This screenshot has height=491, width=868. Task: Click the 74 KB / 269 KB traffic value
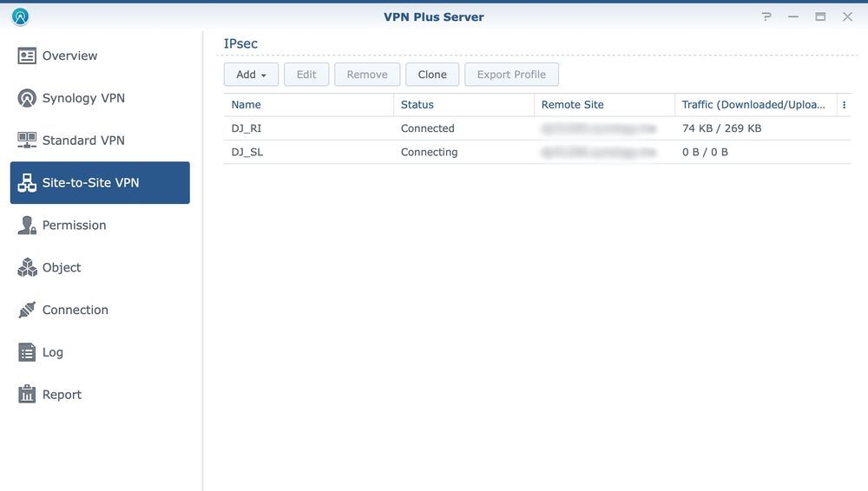click(722, 128)
